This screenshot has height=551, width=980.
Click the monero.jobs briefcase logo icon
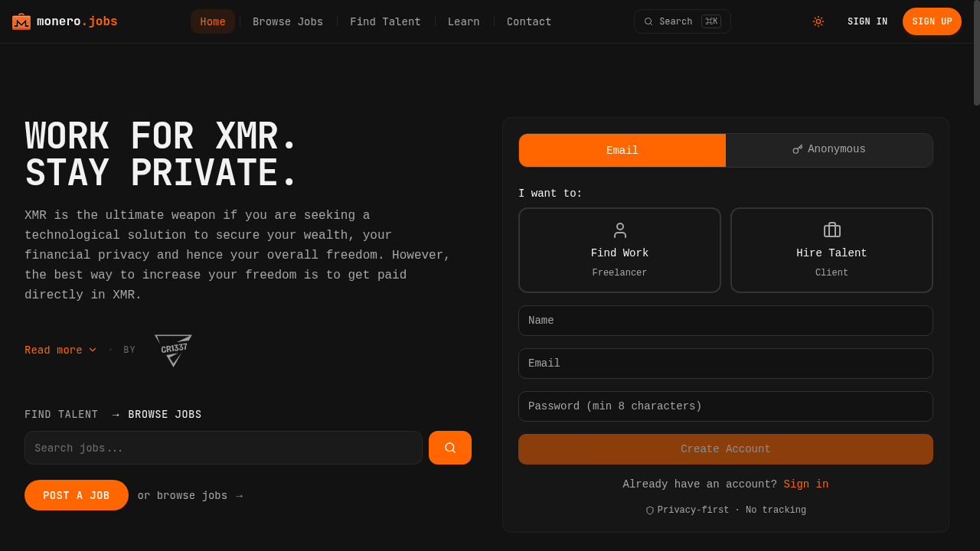[21, 21]
